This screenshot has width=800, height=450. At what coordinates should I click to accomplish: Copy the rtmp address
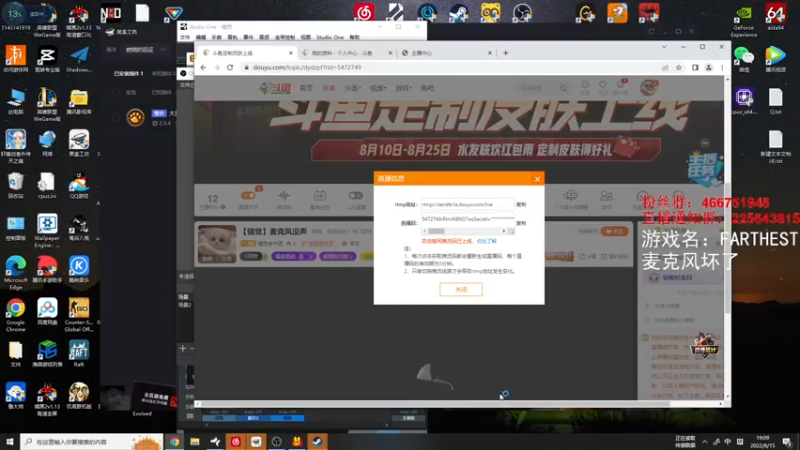pyautogui.click(x=521, y=205)
